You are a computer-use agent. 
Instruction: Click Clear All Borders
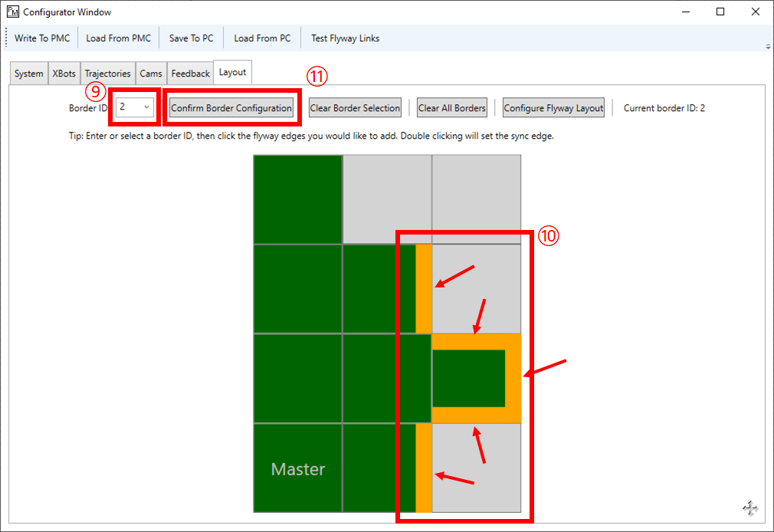click(x=451, y=107)
